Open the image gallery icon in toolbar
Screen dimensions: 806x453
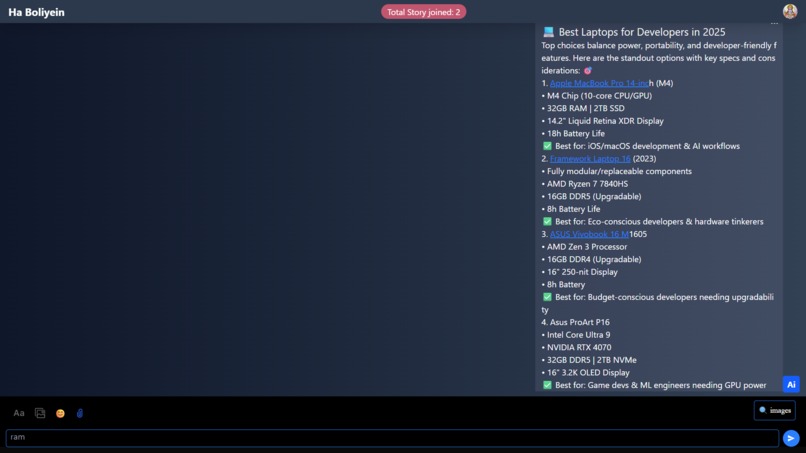(x=40, y=413)
